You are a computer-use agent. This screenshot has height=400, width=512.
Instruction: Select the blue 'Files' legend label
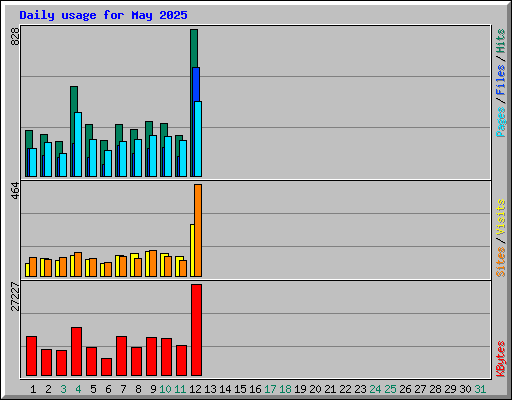500,79
